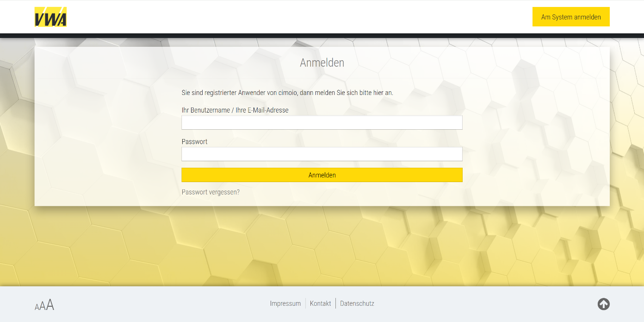Screen dimensions: 644x322
Task: Select the smallest font size A
Action: click(37, 307)
